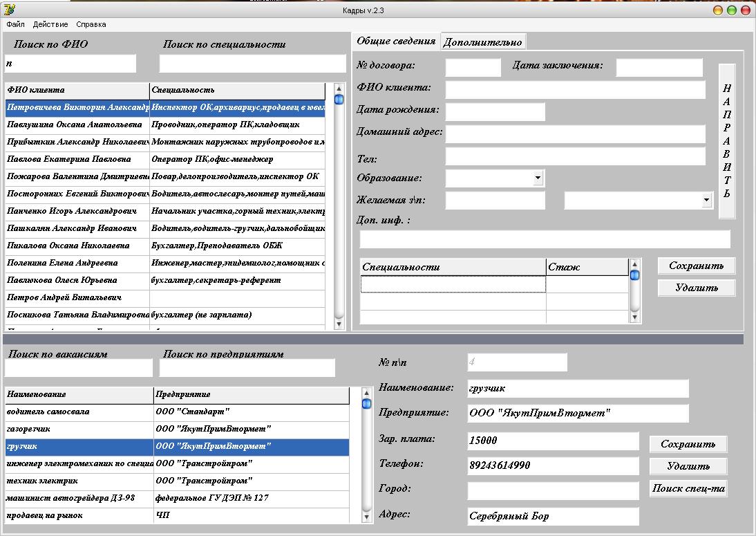This screenshot has width=756, height=536.
Task: Click Сохранить beside the Специальности table
Action: (x=696, y=266)
